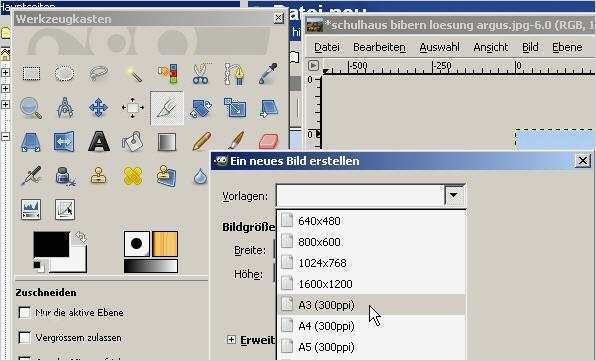Image resolution: width=596 pixels, height=361 pixels.
Task: Select the Paths tool
Action: point(234,74)
